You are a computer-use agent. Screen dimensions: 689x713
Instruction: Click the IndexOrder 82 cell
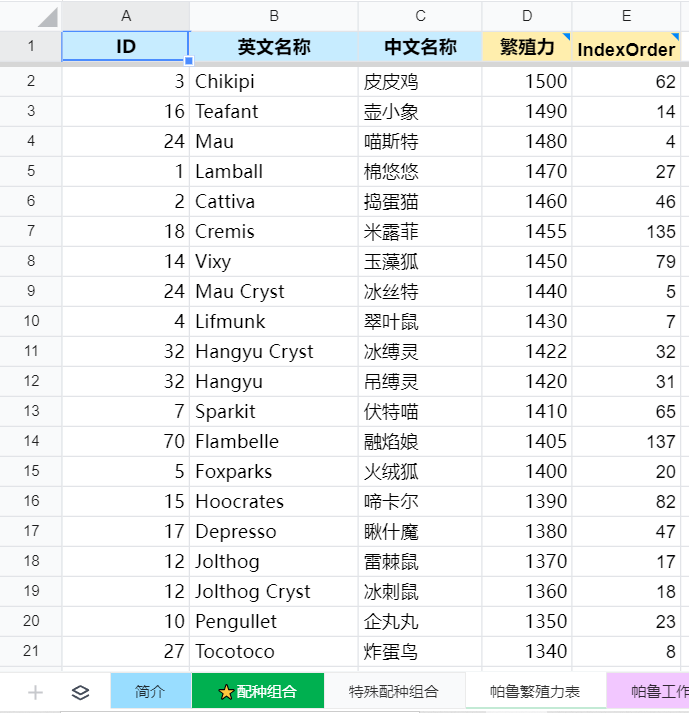626,502
